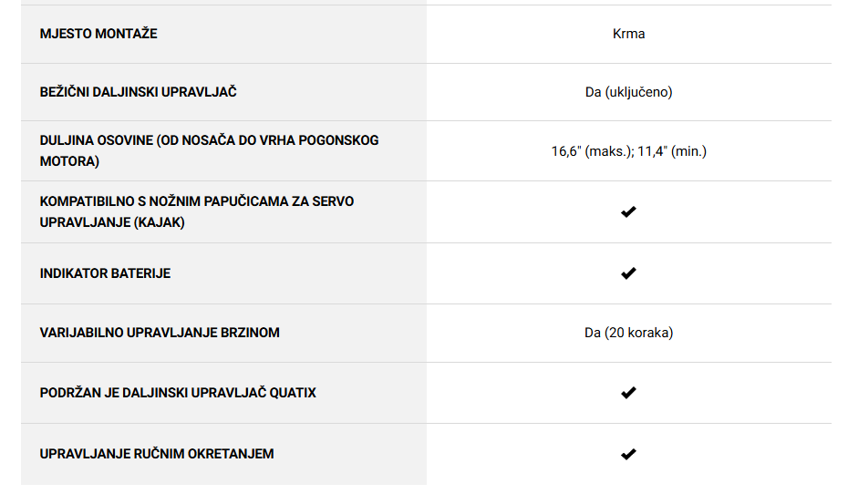
Task: Click the word BRZINOM in the label
Action: [250, 332]
